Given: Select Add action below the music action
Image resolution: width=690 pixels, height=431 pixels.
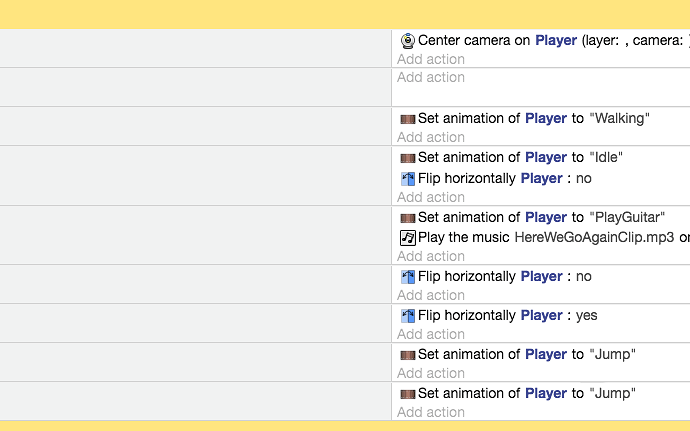Looking at the screenshot, I should [x=431, y=256].
